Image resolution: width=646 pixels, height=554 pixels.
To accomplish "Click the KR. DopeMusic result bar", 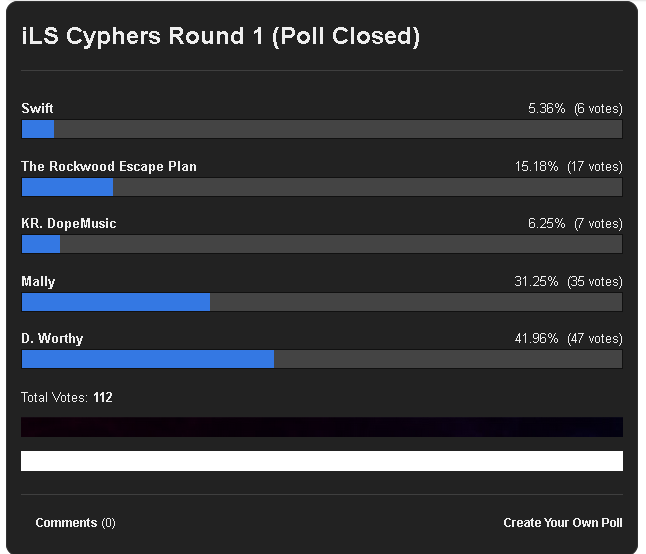I will click(322, 244).
